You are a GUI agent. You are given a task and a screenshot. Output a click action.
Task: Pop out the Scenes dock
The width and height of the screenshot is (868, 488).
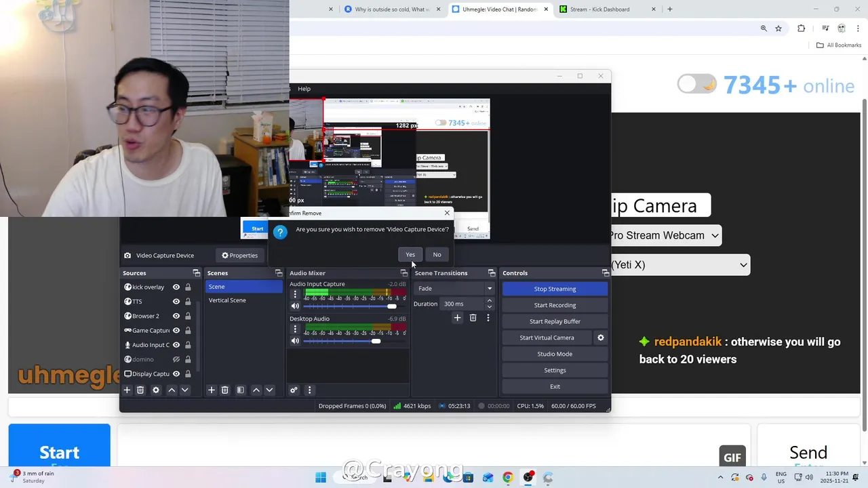point(278,273)
